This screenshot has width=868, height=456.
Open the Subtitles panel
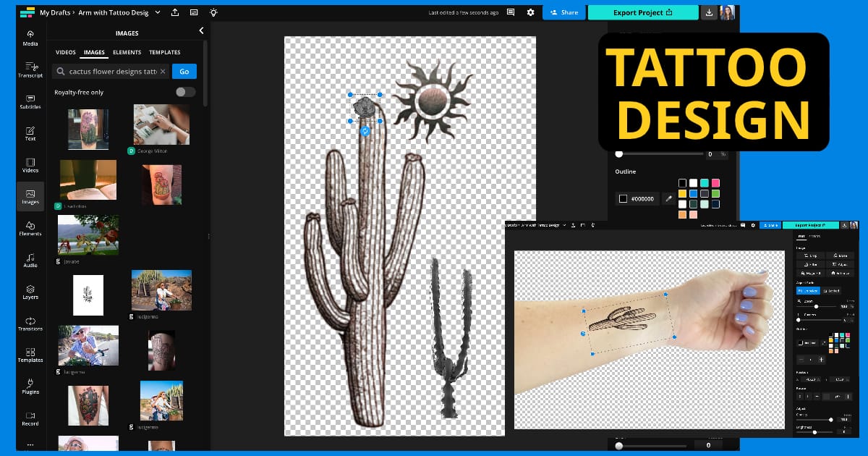tap(30, 101)
